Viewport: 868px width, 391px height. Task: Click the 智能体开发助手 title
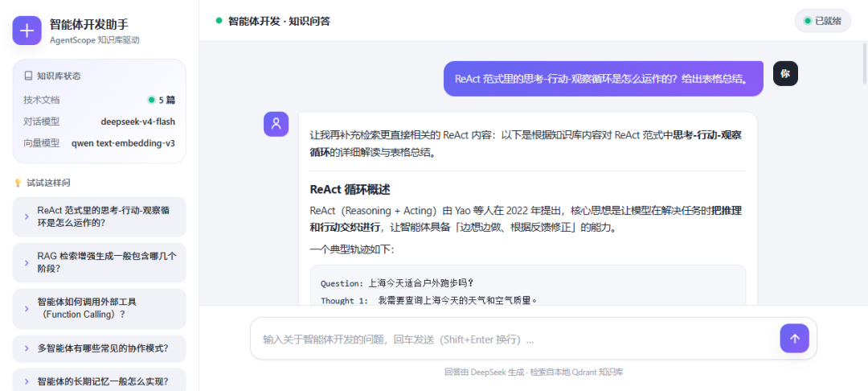pos(89,24)
